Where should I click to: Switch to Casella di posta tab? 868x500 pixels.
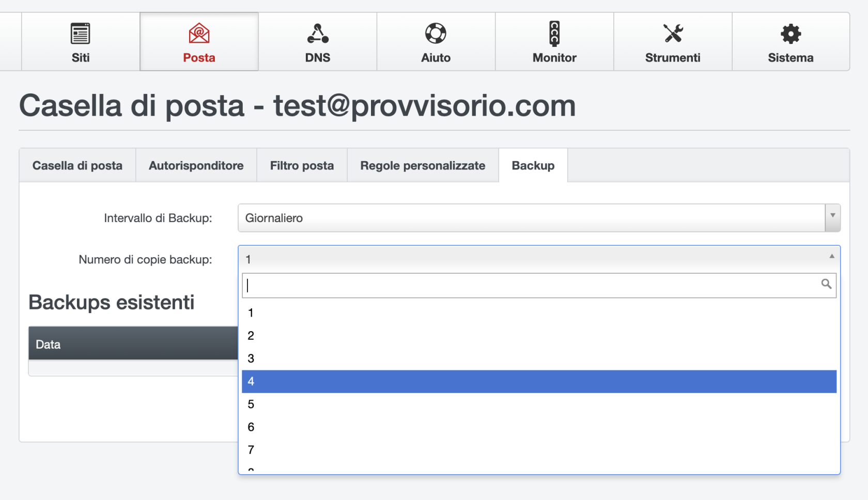(78, 165)
